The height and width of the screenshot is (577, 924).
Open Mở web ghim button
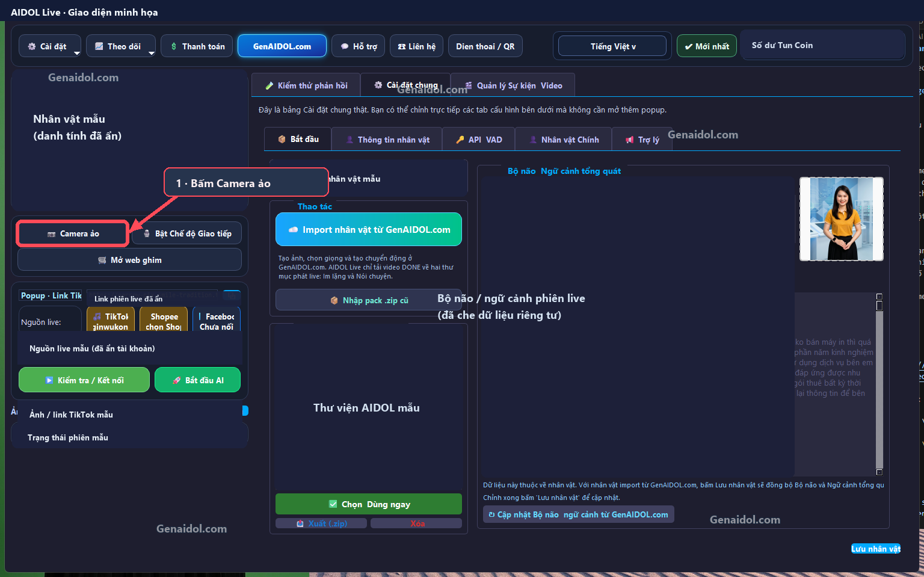(x=129, y=260)
